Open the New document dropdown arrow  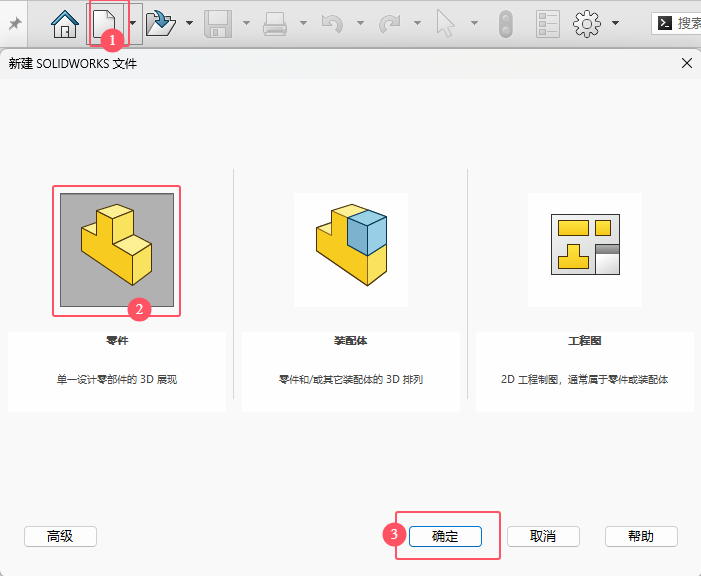(x=133, y=23)
